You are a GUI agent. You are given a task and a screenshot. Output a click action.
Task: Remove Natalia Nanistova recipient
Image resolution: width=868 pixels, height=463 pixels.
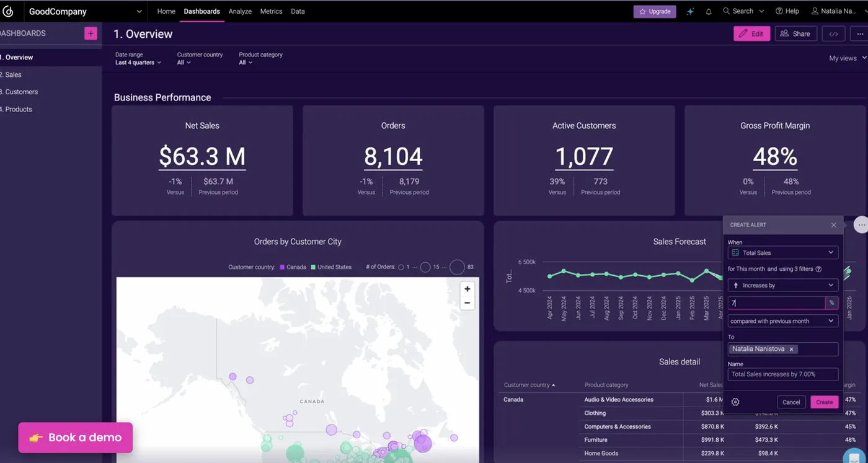(x=791, y=350)
